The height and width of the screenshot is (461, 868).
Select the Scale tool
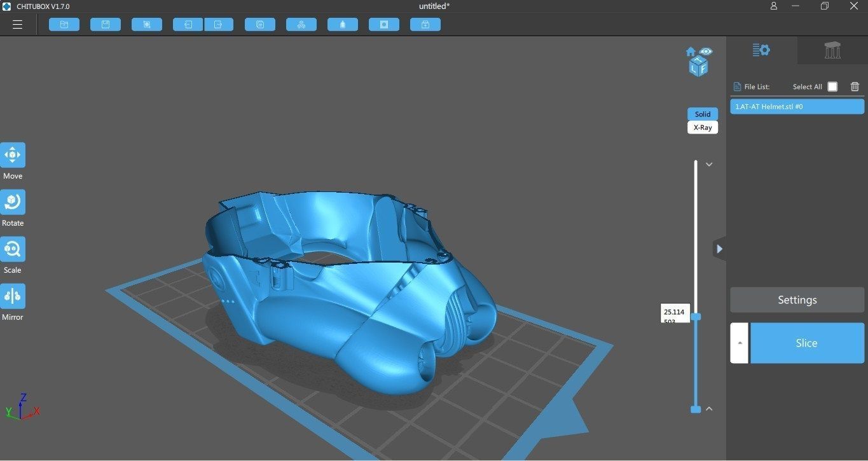pyautogui.click(x=13, y=249)
